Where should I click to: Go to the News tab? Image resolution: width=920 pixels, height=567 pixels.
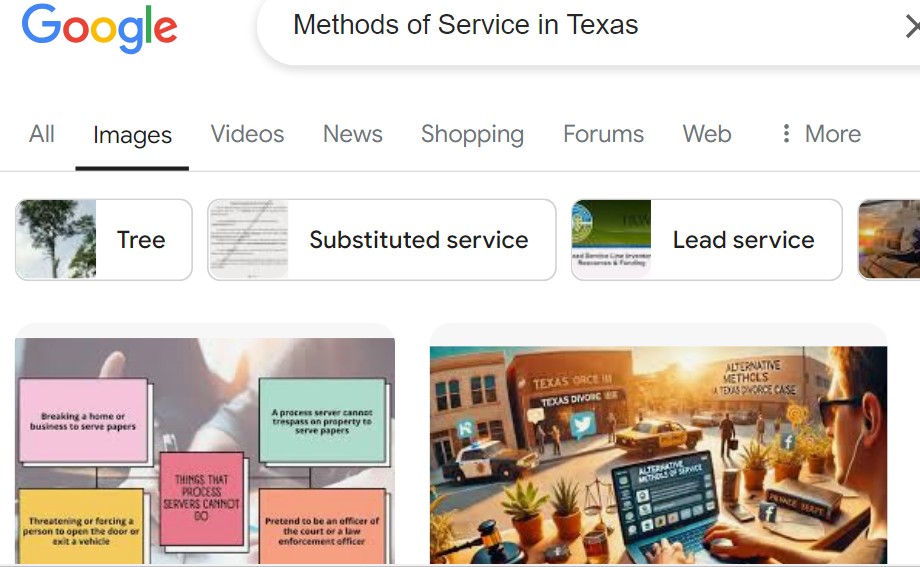(x=353, y=134)
